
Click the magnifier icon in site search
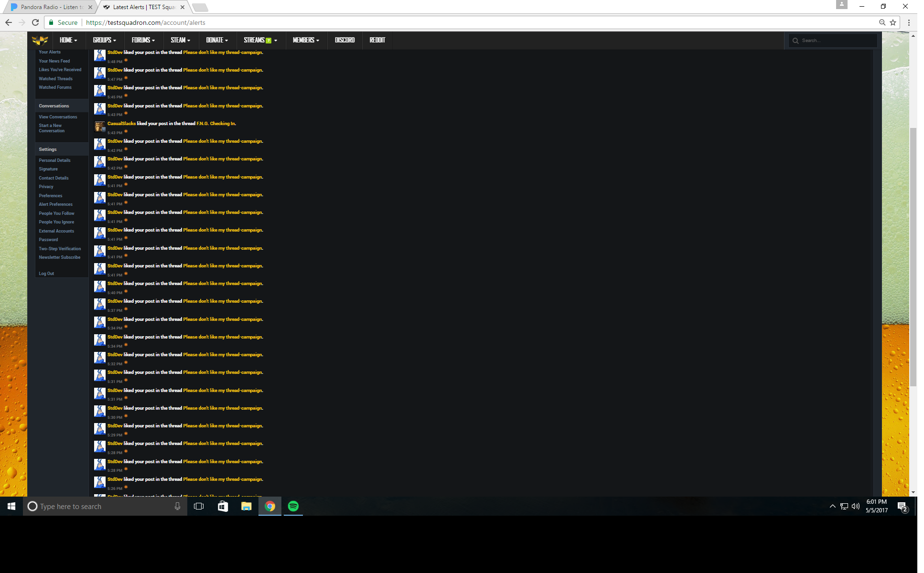click(x=795, y=41)
